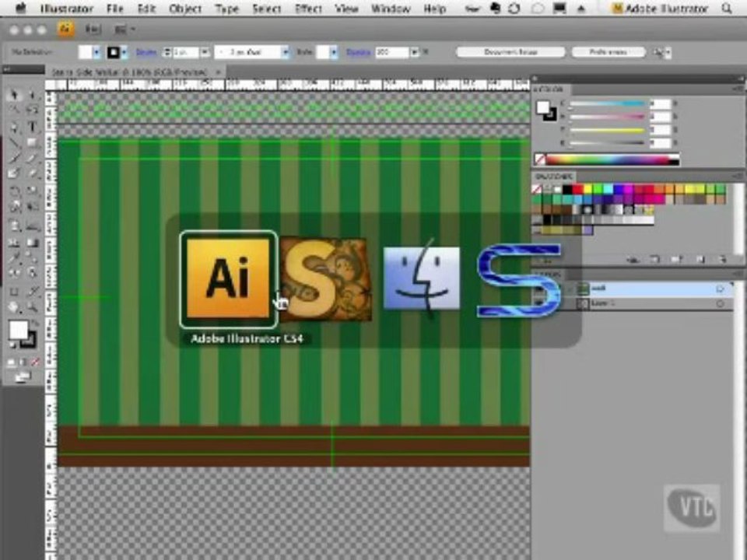Select the wall layer row

coord(633,289)
